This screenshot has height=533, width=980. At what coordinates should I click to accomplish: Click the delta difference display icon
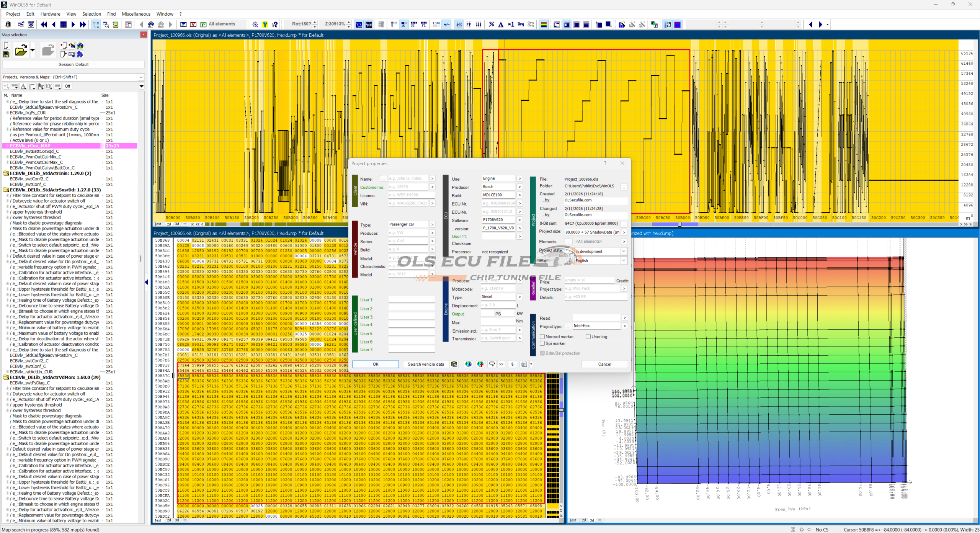(501, 25)
